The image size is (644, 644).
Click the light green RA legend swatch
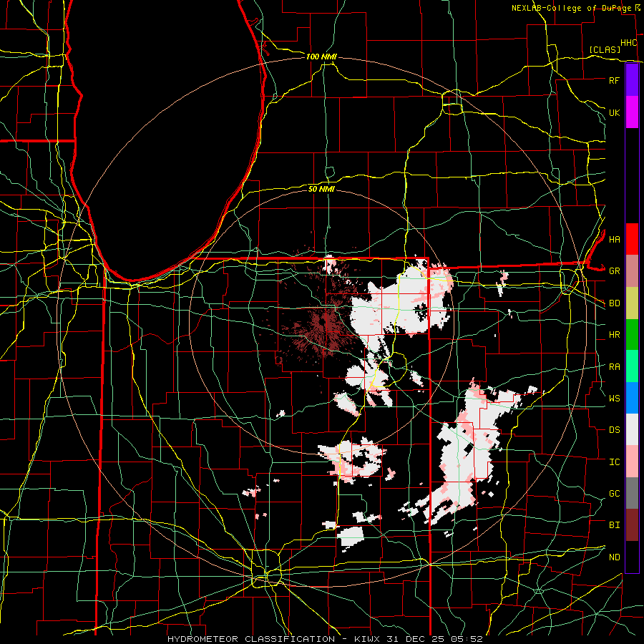[632, 366]
